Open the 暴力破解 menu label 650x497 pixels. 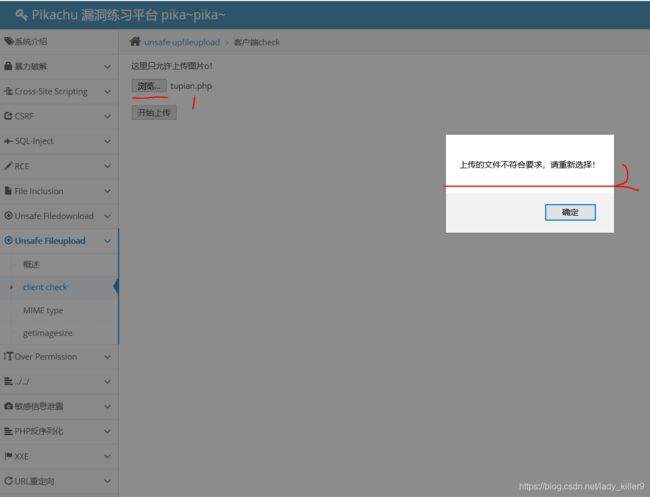[x=31, y=66]
